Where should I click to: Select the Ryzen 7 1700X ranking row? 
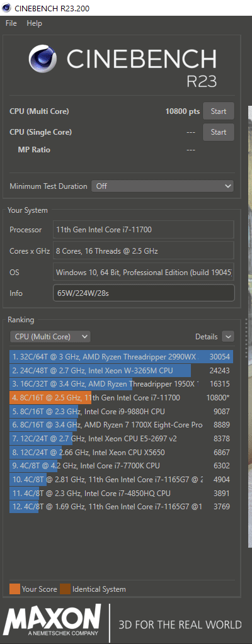pyautogui.click(x=122, y=425)
